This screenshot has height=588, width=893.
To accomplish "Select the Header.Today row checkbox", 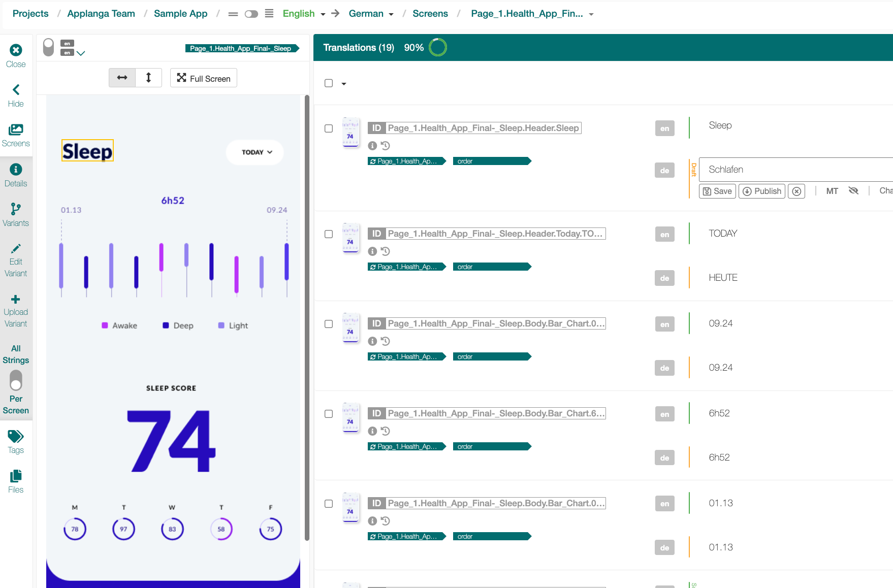I will pos(329,234).
